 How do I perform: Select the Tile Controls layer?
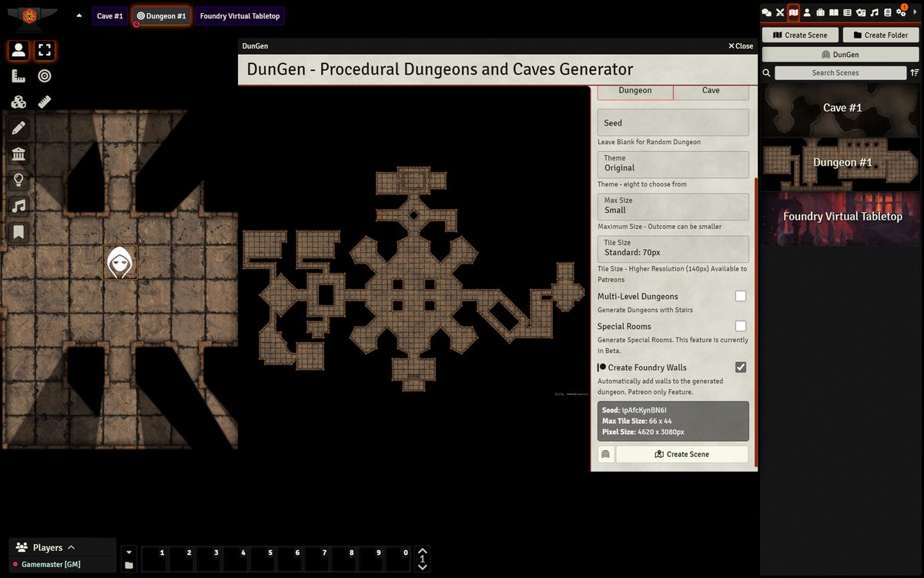(19, 102)
